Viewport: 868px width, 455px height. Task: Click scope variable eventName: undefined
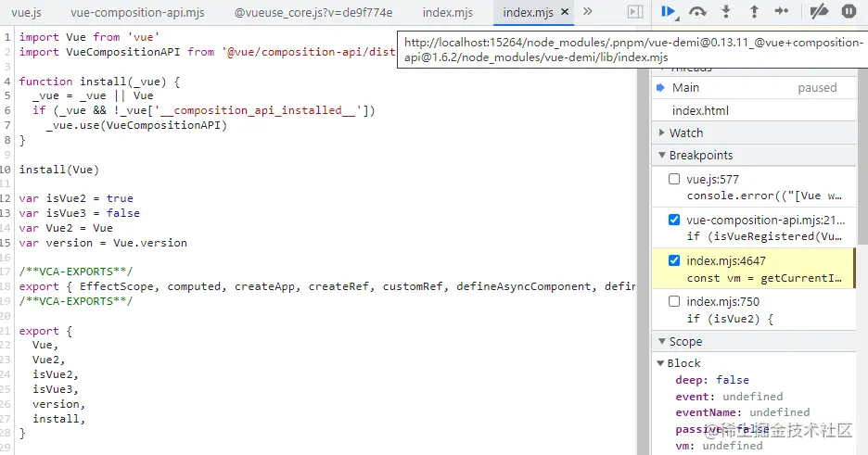(742, 412)
